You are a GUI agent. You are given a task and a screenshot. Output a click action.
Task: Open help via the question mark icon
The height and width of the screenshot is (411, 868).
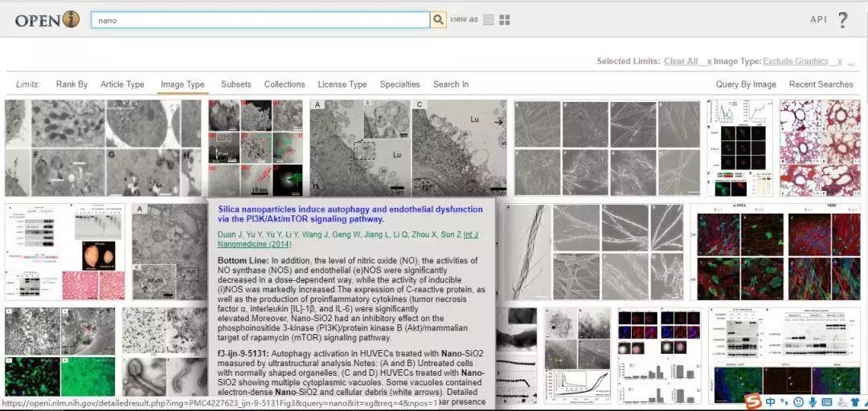pyautogui.click(x=842, y=20)
